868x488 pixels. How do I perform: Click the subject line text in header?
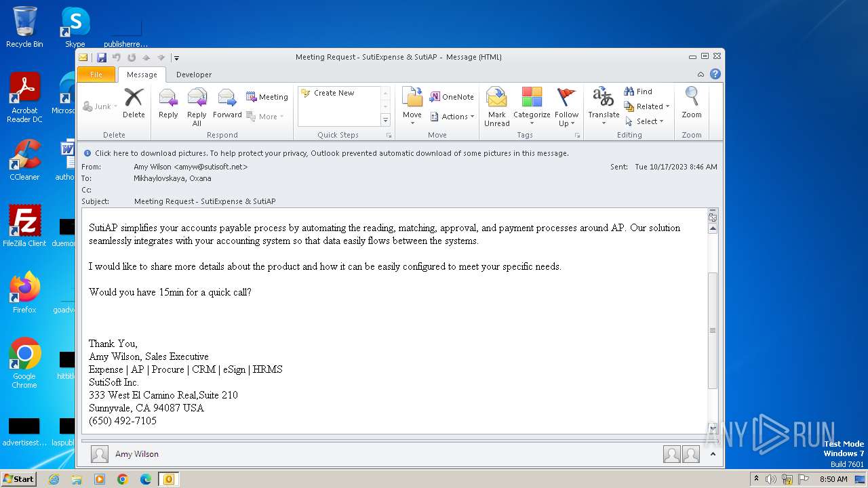coord(205,201)
